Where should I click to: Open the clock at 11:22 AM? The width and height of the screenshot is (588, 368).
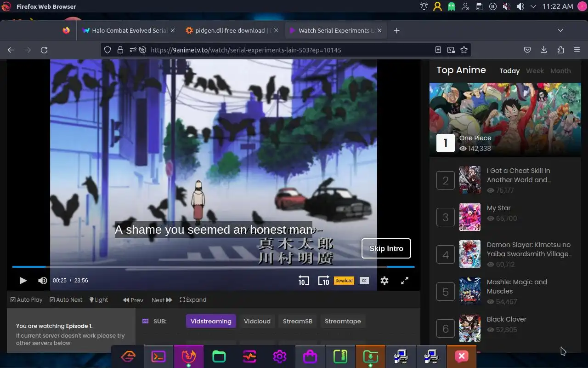(x=558, y=6)
